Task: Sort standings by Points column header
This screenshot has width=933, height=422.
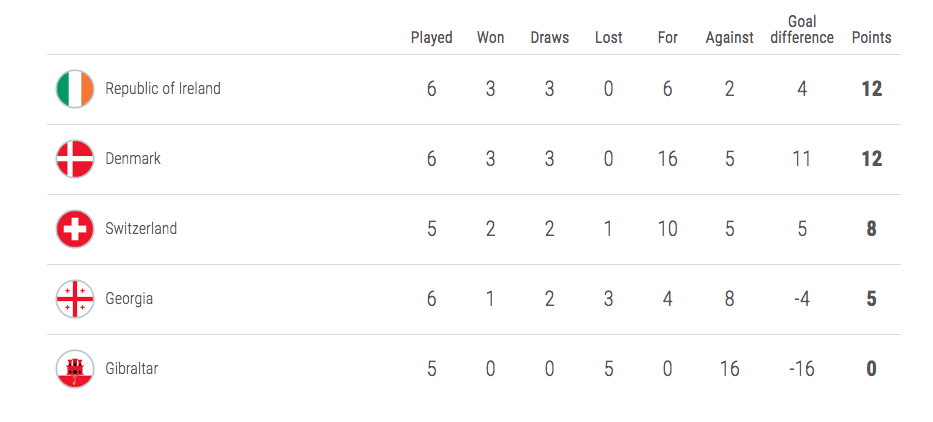Action: 872,38
